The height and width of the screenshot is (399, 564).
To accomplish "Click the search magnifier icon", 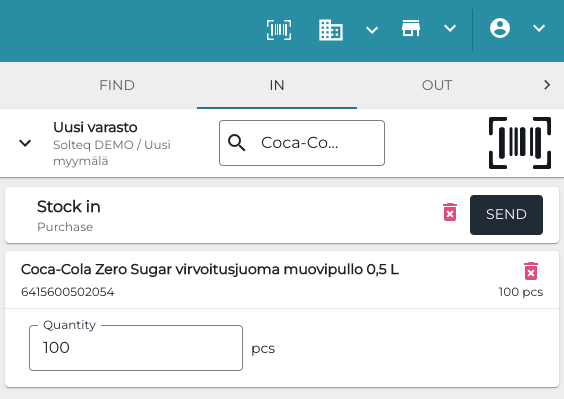I will coord(236,143).
